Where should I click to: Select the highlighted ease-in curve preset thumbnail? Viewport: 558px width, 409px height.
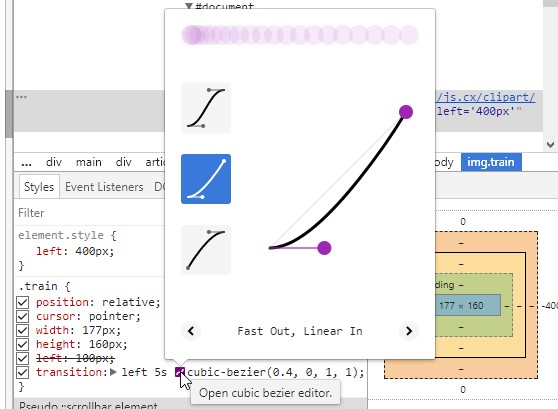pos(206,179)
